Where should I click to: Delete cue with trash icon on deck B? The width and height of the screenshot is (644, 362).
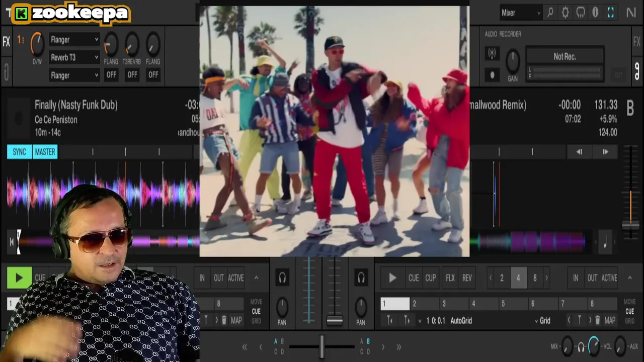click(598, 320)
